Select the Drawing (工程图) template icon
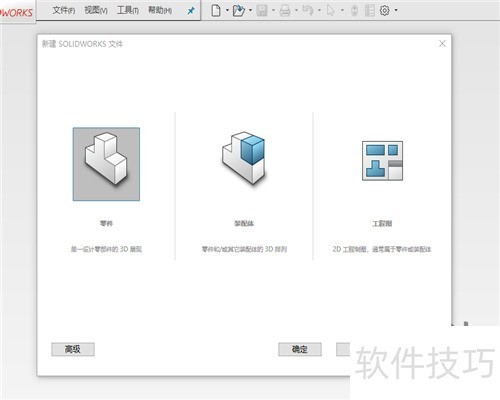Image resolution: width=500 pixels, height=400 pixels. point(382,161)
